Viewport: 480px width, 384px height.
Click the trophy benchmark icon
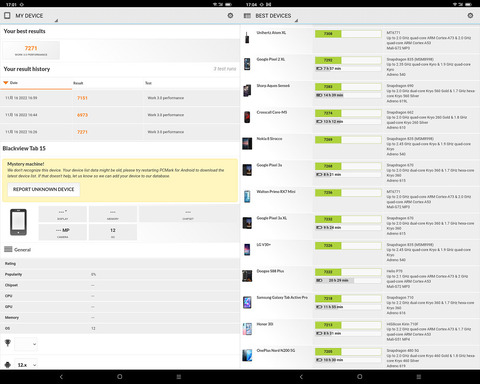tap(8, 343)
